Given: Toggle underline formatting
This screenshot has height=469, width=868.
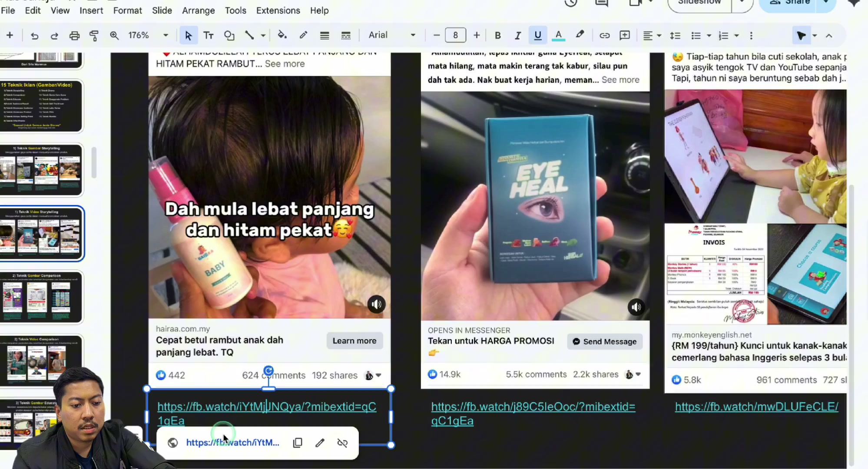Looking at the screenshot, I should point(538,35).
